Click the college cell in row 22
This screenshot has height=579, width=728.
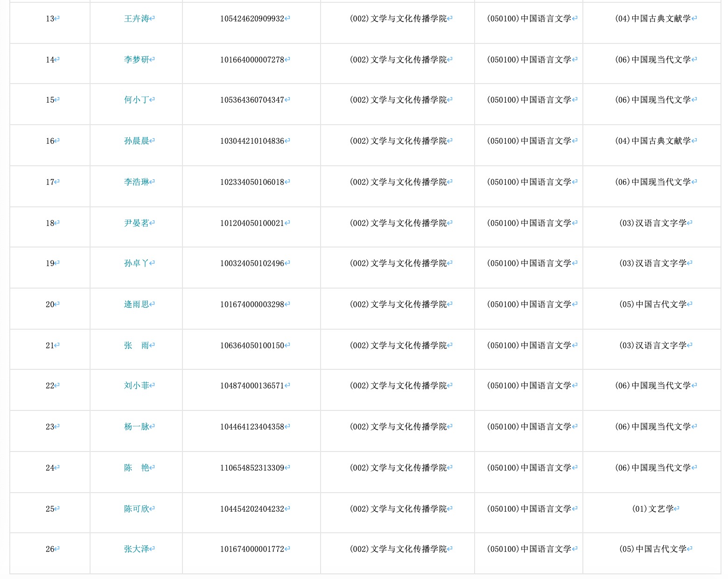[398, 386]
